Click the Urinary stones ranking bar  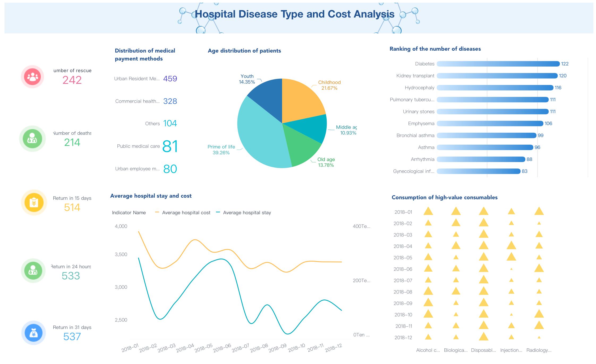click(x=493, y=111)
